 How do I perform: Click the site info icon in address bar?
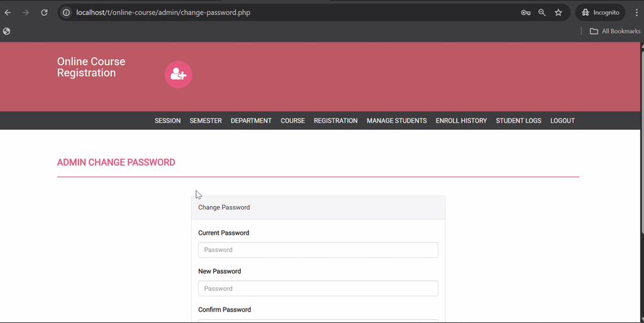point(66,13)
